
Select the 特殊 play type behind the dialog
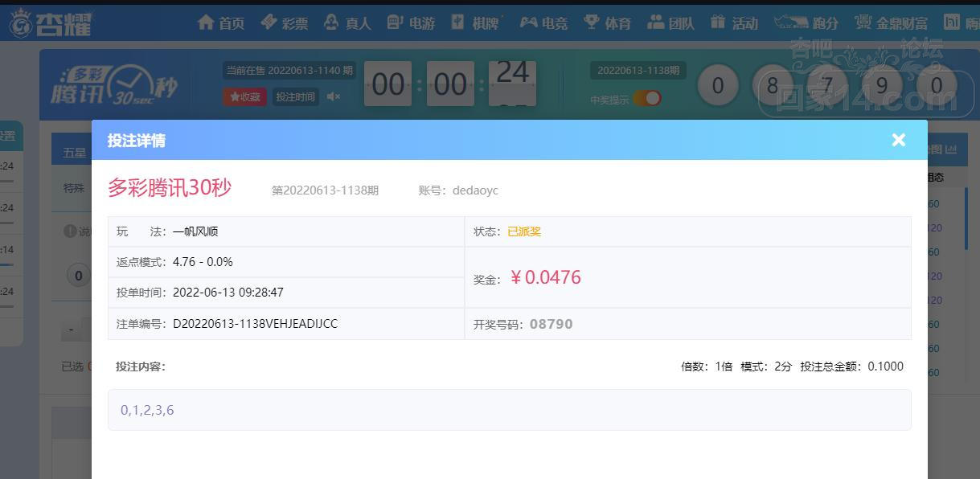tap(75, 188)
